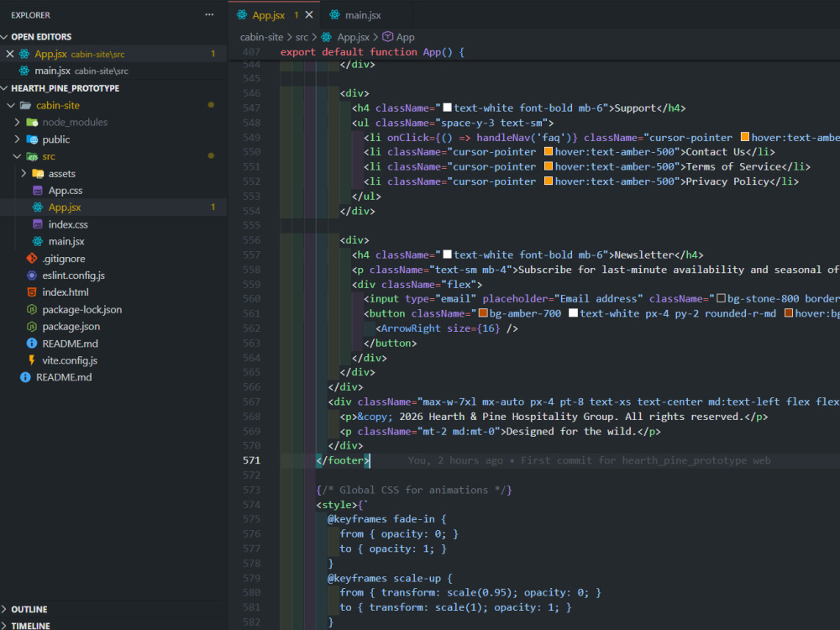Open bg-amber-700 color swatch on line 561
840x630 pixels.
pos(483,312)
